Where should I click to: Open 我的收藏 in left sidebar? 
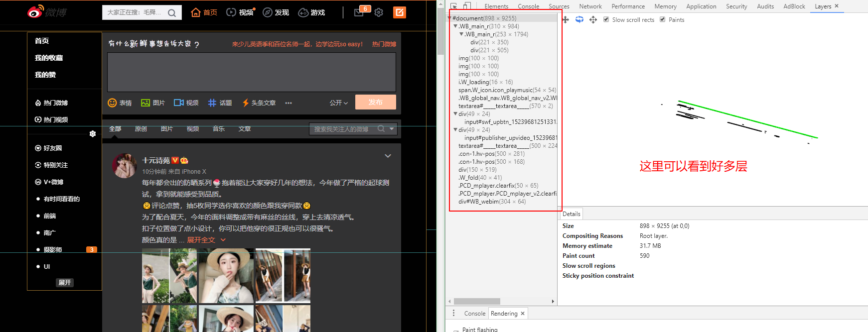coord(49,58)
